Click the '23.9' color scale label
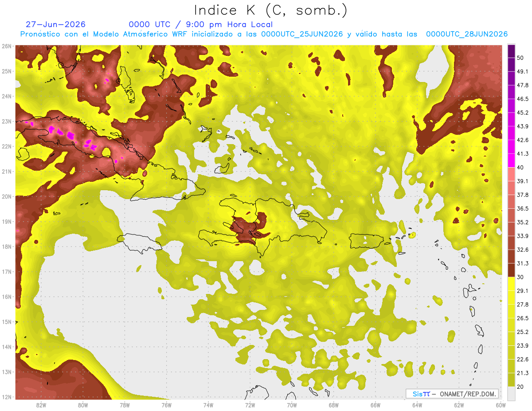 pos(523,346)
